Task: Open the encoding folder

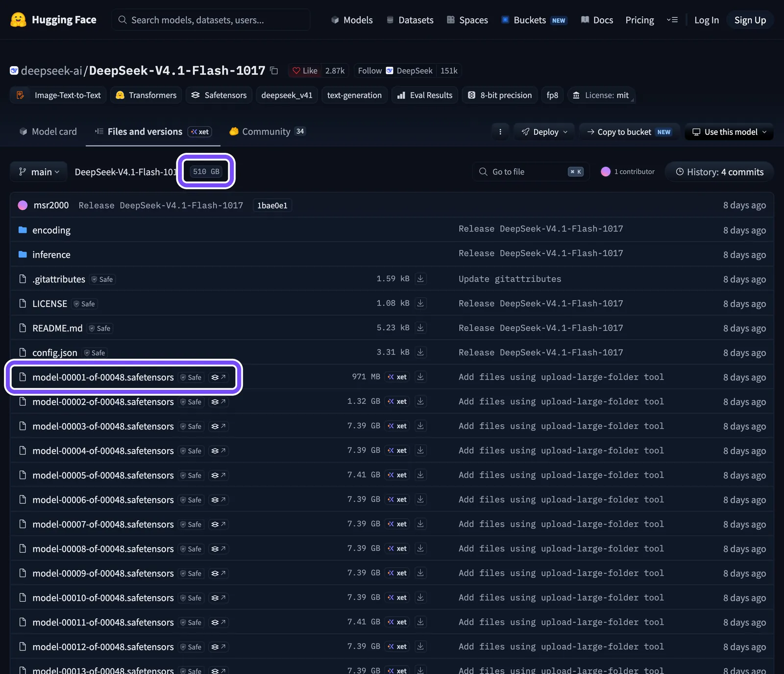Action: tap(51, 230)
